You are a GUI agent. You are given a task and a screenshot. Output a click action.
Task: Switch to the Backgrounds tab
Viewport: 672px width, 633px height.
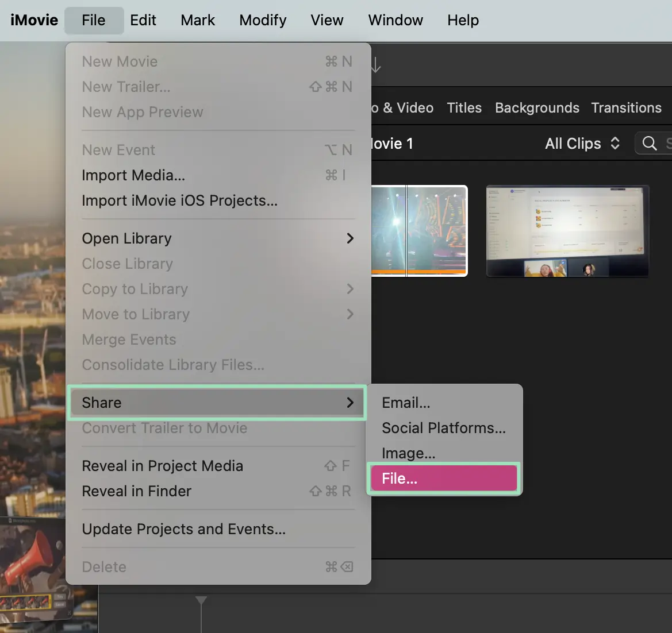click(537, 107)
